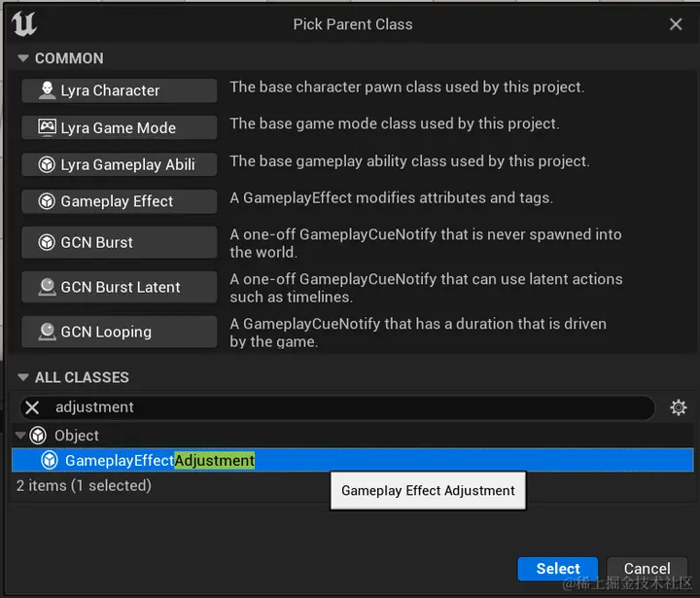
Task: Click the Lyra Game Mode icon
Action: click(47, 127)
